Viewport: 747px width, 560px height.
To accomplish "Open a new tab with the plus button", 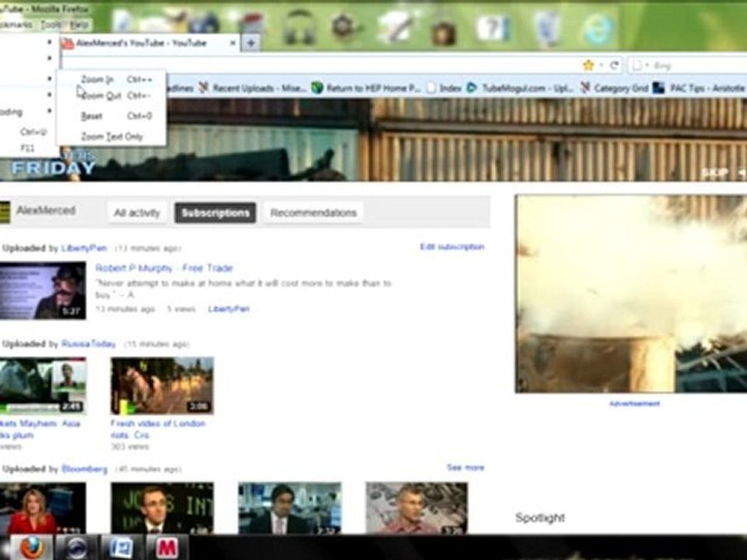I will pos(251,43).
